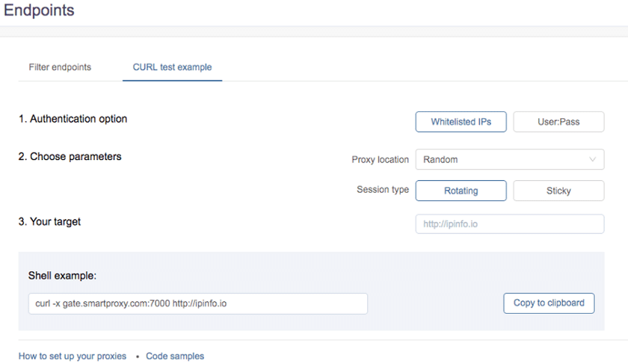The height and width of the screenshot is (364, 628).
Task: Set session type to Sticky
Action: coord(558,191)
